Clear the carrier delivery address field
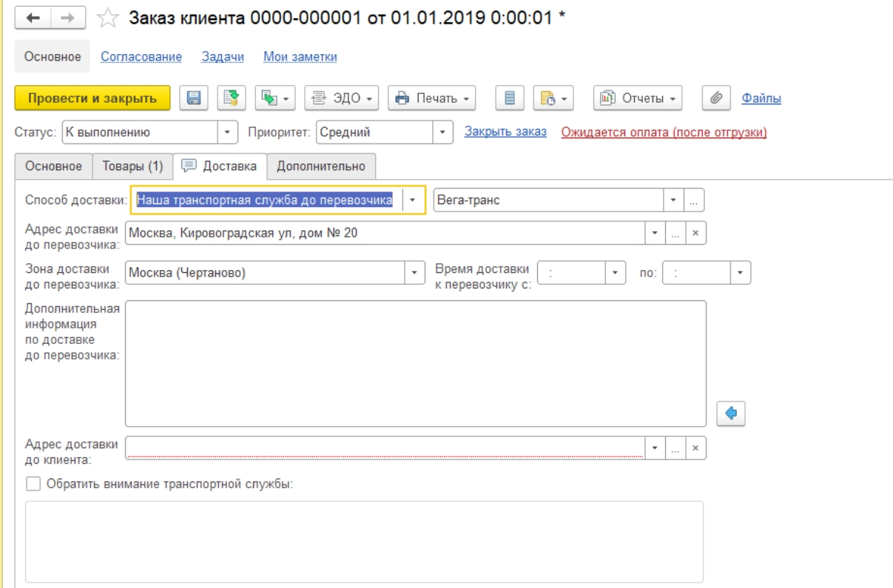 point(695,233)
